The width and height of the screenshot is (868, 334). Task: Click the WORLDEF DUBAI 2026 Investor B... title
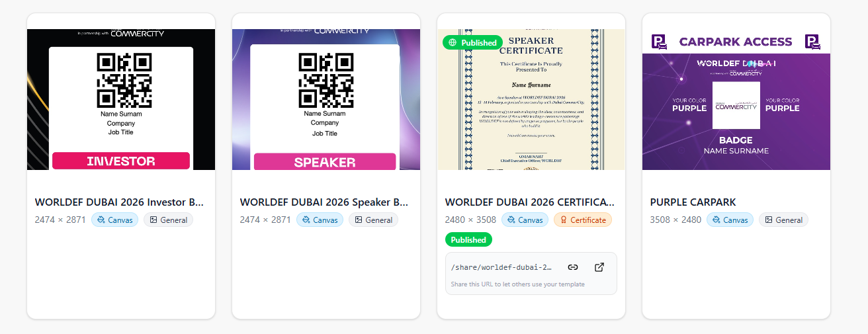(119, 202)
